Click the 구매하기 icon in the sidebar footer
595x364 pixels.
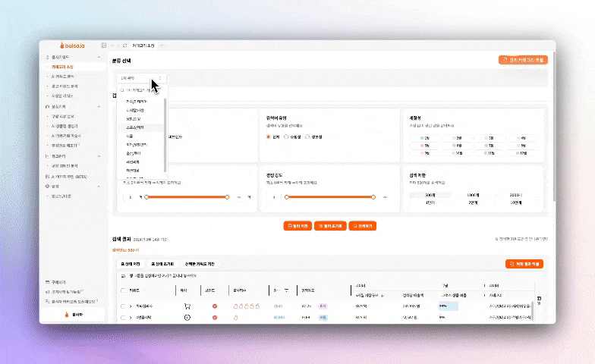pos(47,282)
